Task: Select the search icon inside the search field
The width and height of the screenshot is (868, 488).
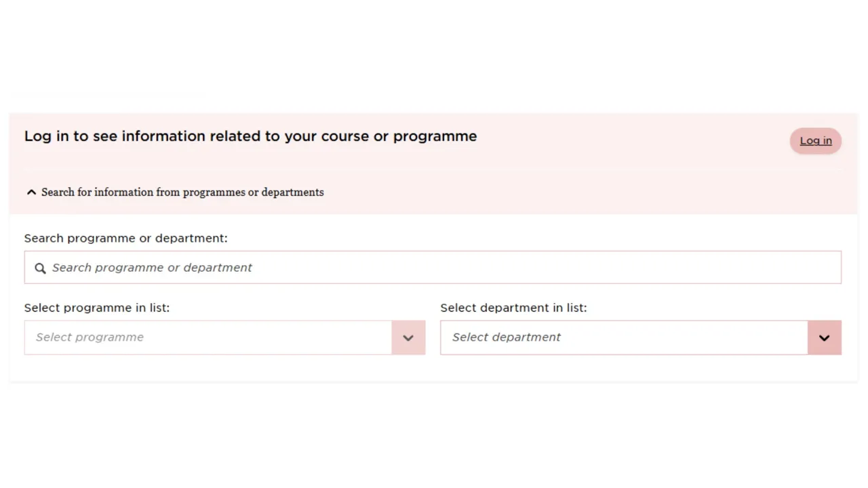Action: [40, 268]
